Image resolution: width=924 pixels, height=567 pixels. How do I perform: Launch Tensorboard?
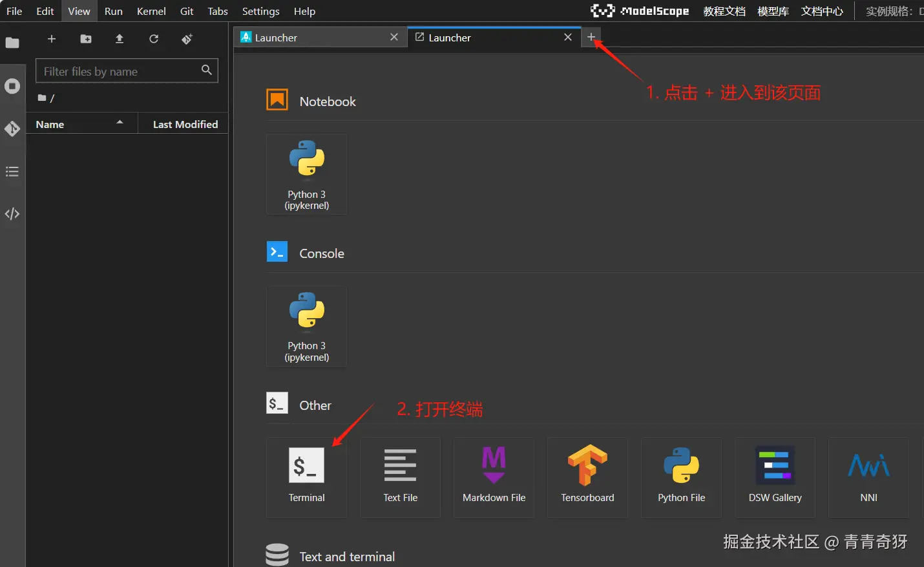(588, 477)
